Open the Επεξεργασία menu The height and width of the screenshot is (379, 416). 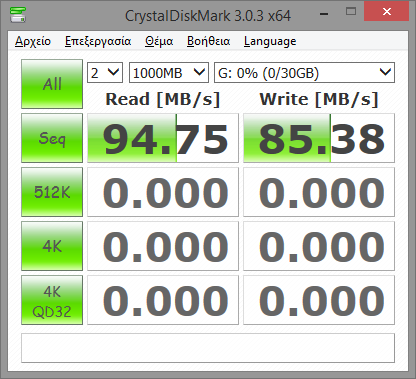tap(98, 41)
